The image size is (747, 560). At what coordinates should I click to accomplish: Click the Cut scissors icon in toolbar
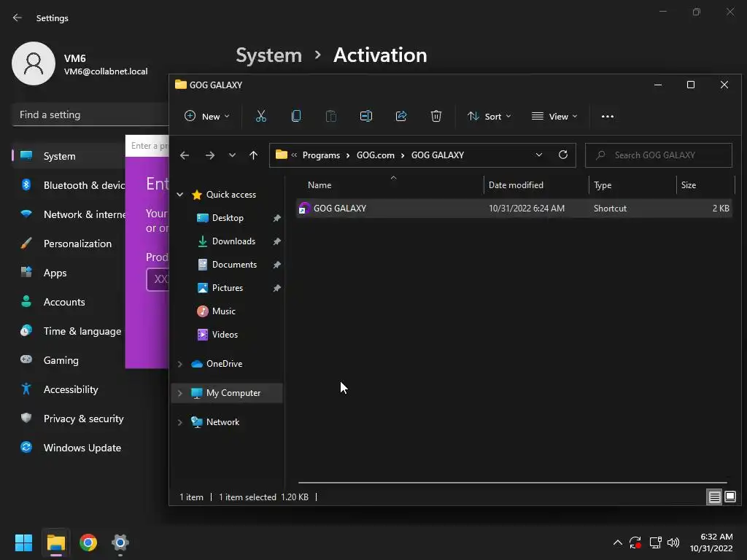(261, 116)
